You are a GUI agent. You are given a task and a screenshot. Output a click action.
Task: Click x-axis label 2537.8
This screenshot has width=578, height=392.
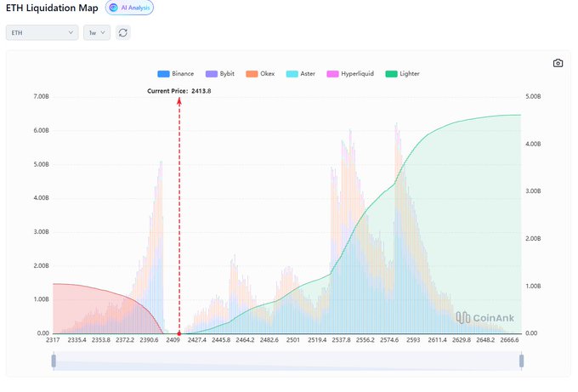point(342,340)
